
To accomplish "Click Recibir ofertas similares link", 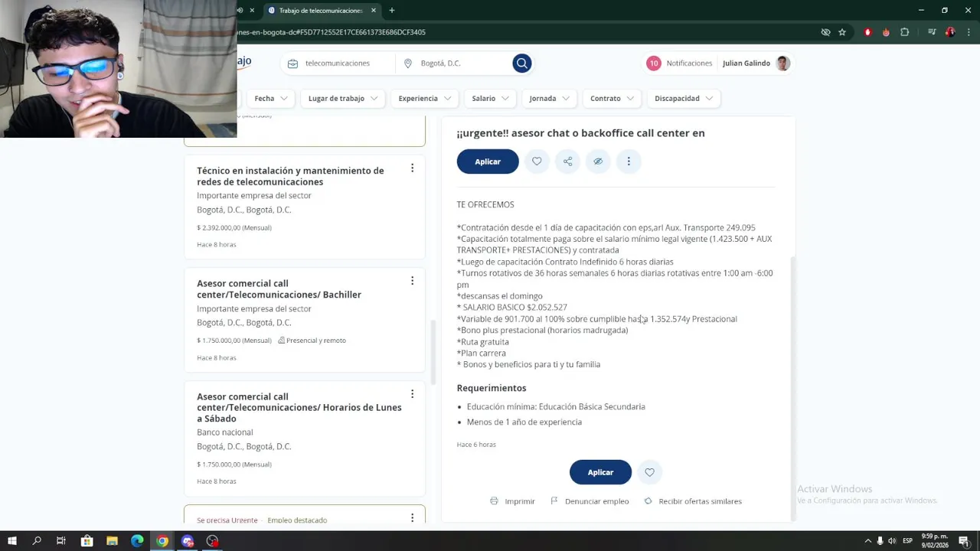I will [693, 501].
